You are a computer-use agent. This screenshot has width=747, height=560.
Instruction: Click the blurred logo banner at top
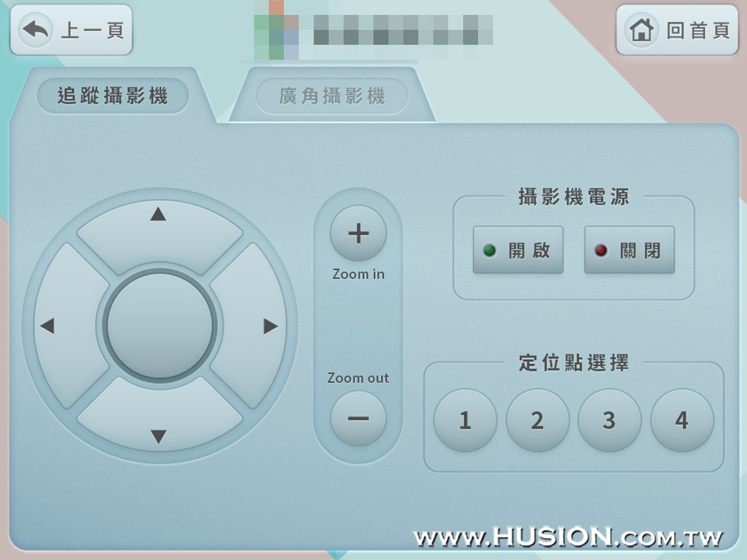373,30
